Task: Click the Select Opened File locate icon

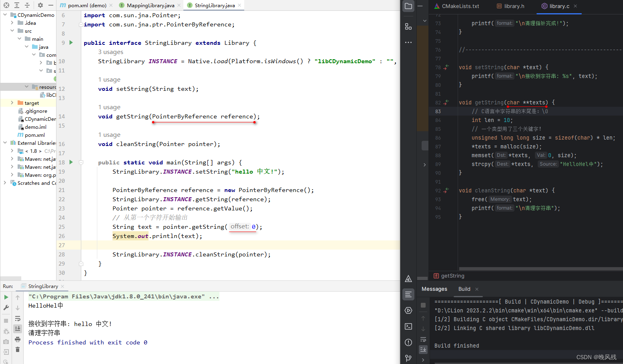Action: click(x=6, y=5)
